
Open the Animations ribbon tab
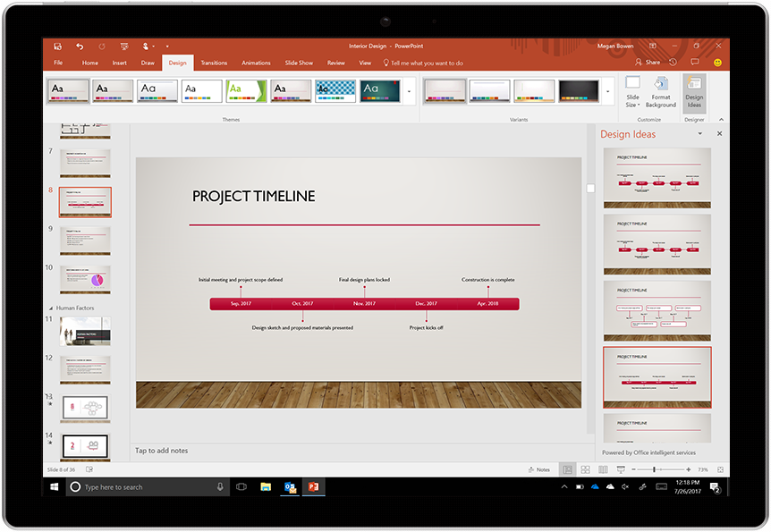(256, 63)
